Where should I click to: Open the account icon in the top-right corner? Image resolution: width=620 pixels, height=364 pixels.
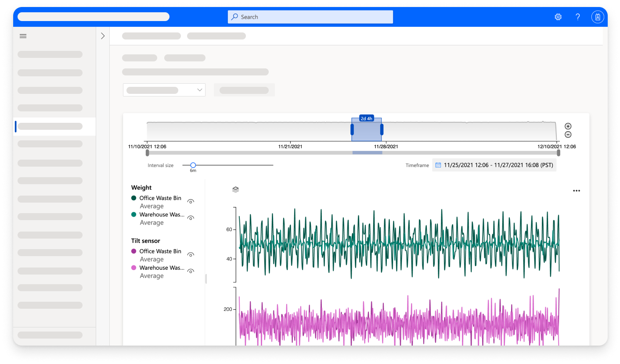(598, 17)
